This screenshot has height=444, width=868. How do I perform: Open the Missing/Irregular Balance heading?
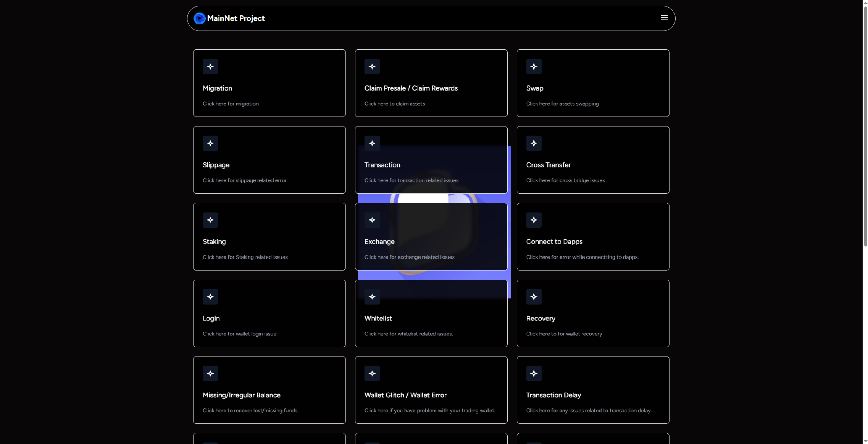tap(242, 395)
